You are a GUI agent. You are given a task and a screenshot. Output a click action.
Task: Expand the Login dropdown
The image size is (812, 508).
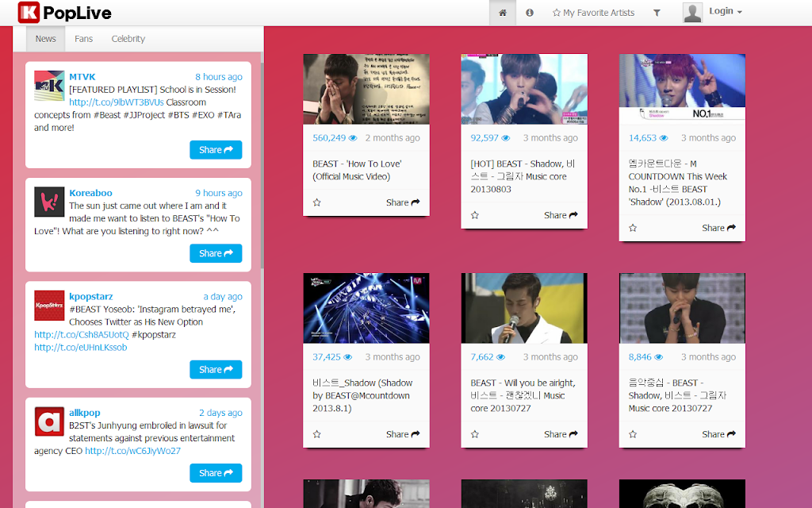point(725,11)
